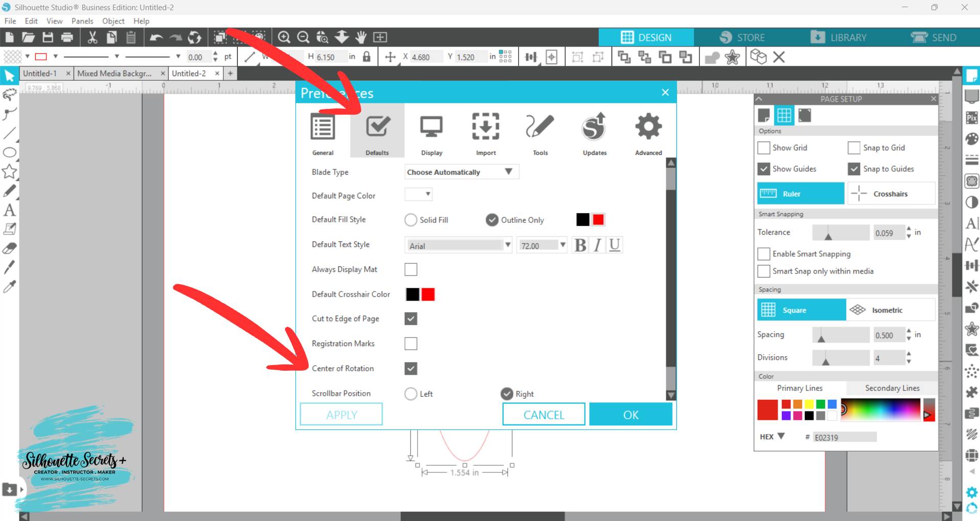Click the CANCEL button

tap(544, 415)
